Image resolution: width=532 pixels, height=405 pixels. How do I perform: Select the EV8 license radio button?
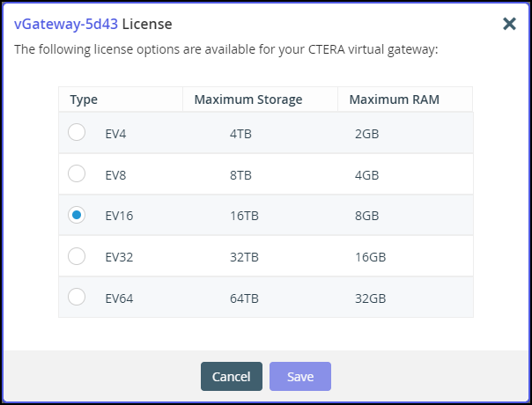tap(77, 173)
